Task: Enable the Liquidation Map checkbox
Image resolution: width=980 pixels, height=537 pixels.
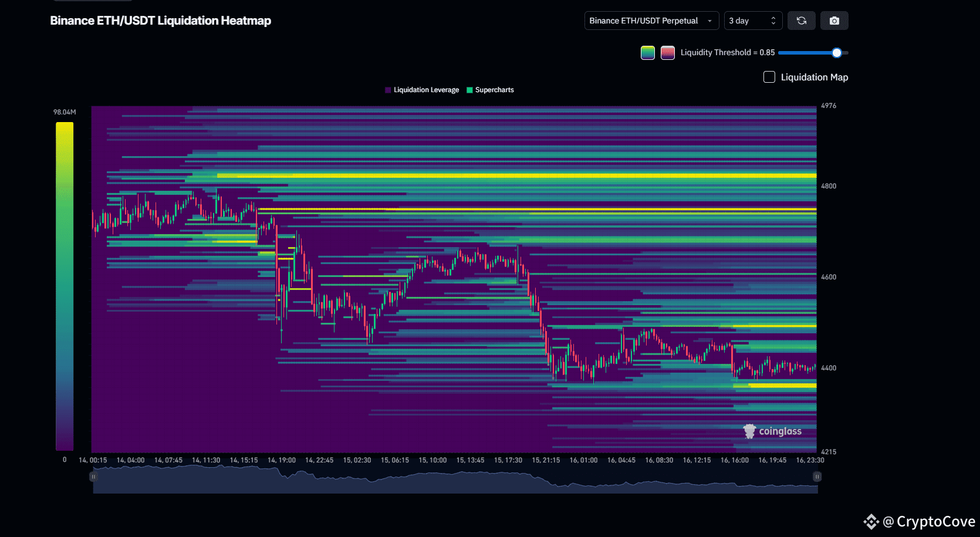Action: tap(769, 77)
